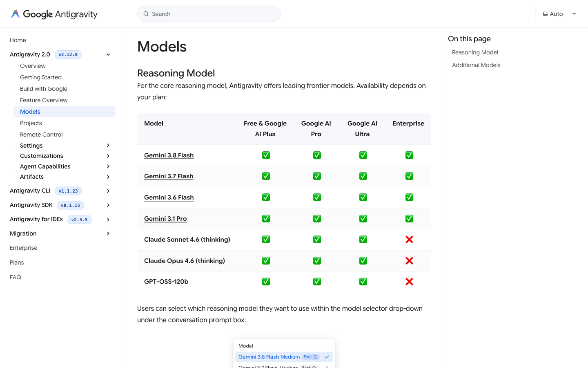
Task: Open the Auto theme dropdown
Action: click(559, 14)
